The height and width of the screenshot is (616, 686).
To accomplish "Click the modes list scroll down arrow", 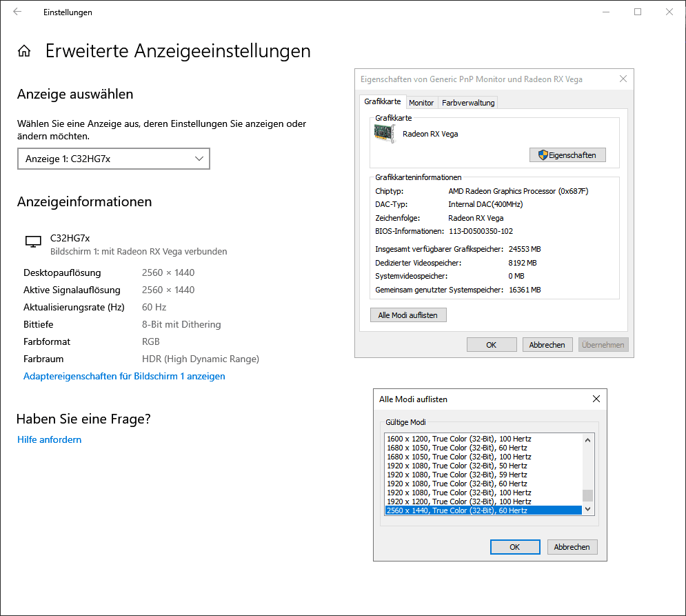I will [587, 509].
